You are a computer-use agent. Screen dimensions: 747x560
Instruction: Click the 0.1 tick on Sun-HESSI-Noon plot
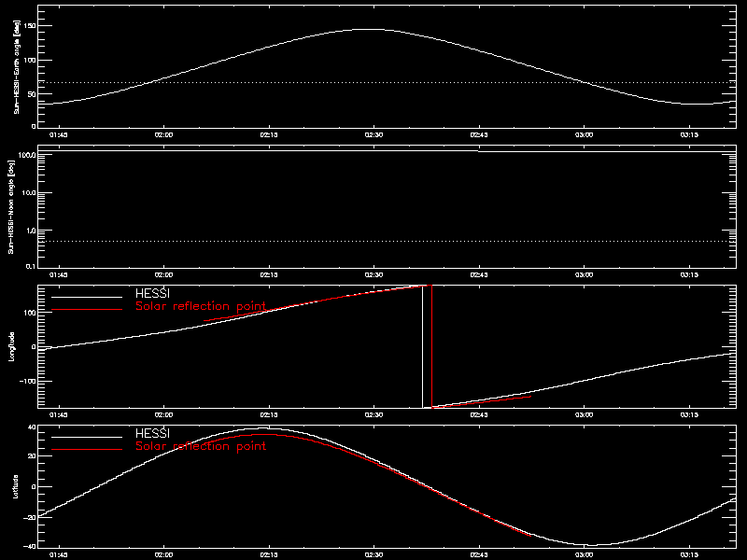31,266
